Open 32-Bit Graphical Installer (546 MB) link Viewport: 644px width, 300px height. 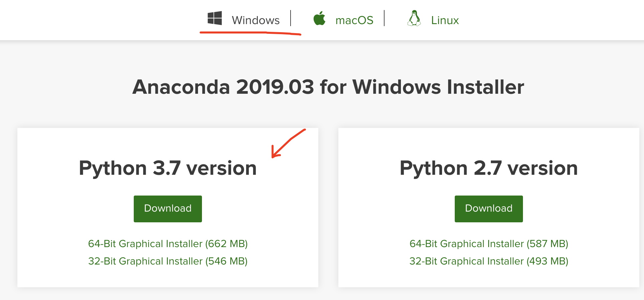(x=168, y=261)
